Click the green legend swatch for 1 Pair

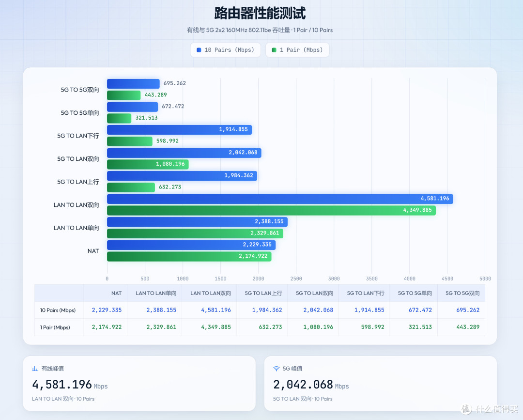(274, 50)
